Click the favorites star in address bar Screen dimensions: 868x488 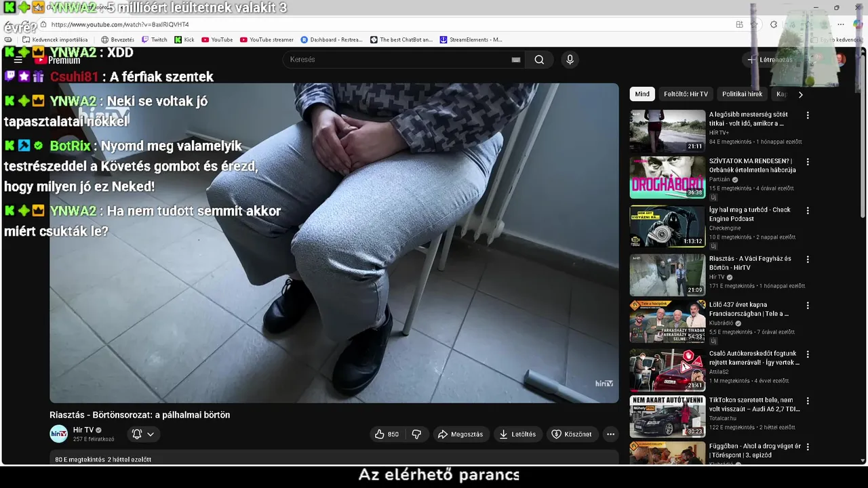[754, 24]
